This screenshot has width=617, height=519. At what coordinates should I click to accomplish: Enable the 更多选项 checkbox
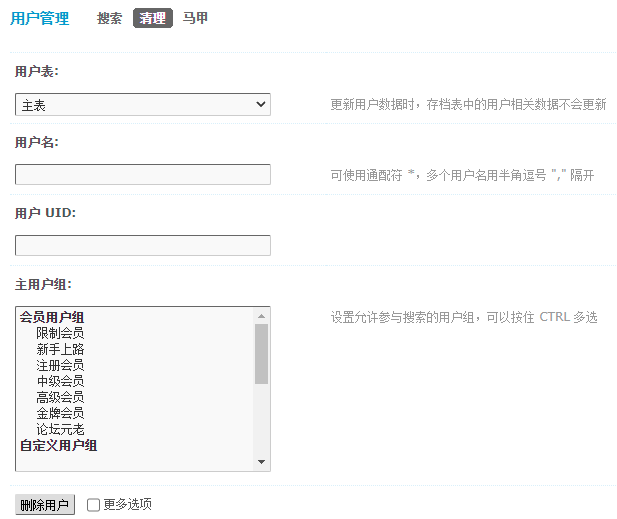(93, 505)
